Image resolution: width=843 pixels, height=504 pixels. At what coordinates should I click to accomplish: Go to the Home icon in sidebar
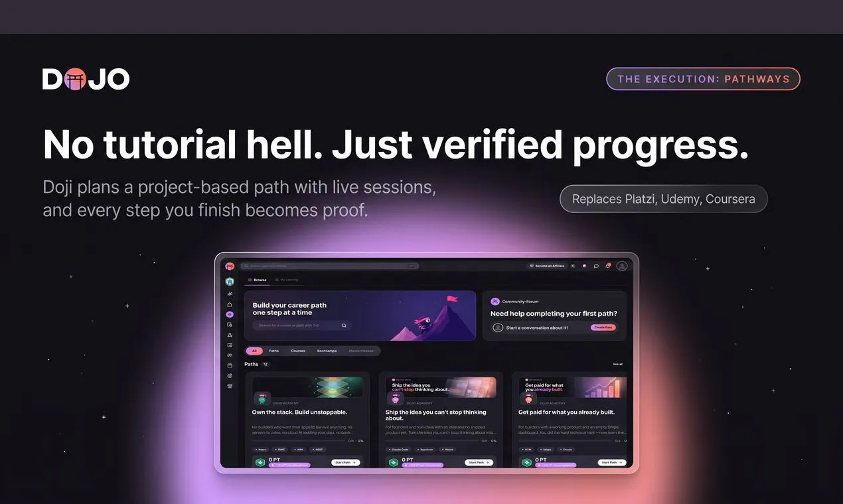click(230, 304)
